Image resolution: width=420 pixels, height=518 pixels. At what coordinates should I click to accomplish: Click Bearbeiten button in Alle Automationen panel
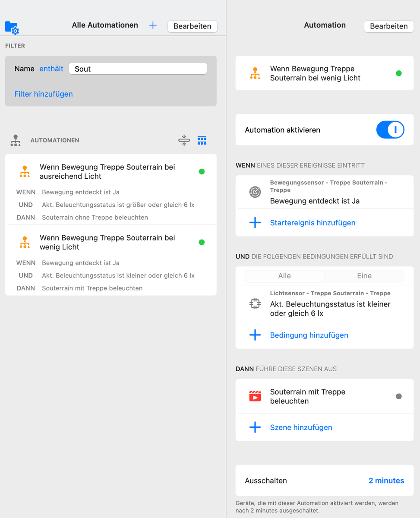[192, 26]
